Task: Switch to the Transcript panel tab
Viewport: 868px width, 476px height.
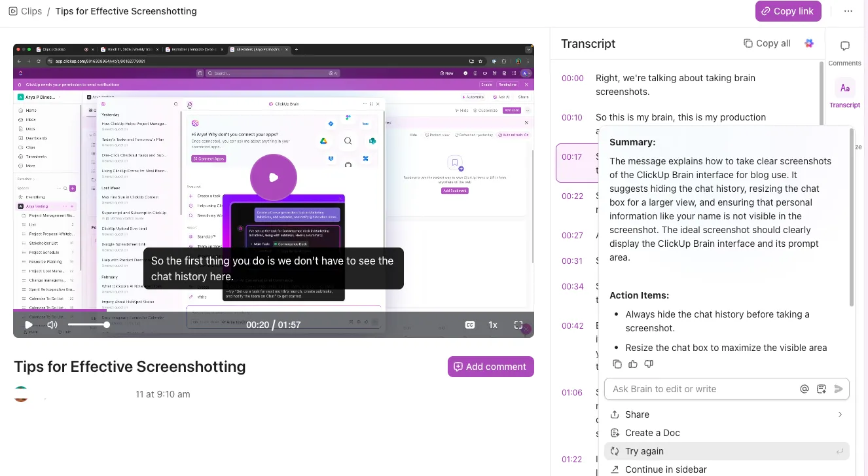Action: point(844,94)
